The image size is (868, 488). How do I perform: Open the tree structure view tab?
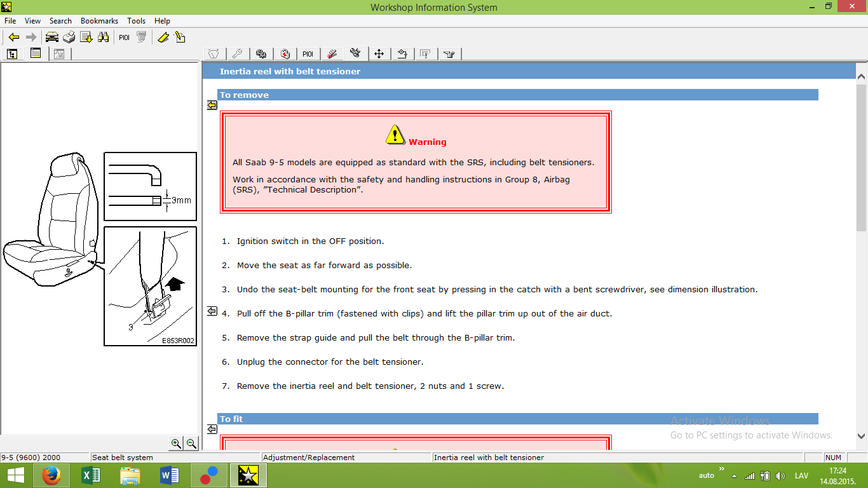coord(12,54)
